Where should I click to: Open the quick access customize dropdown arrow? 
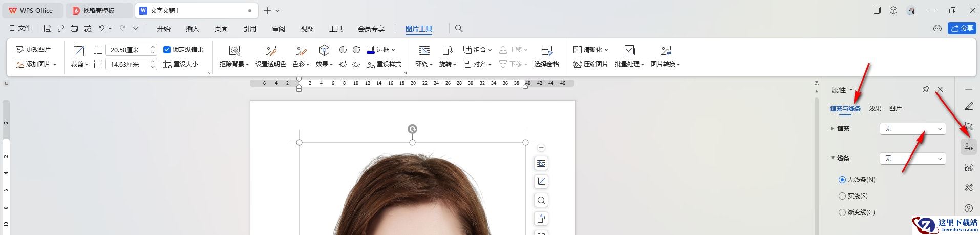pyautogui.click(x=136, y=29)
